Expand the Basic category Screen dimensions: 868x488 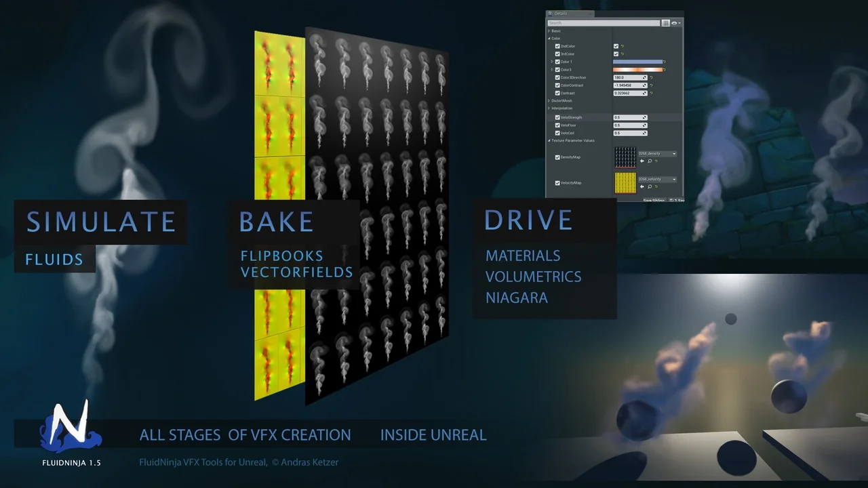point(549,31)
